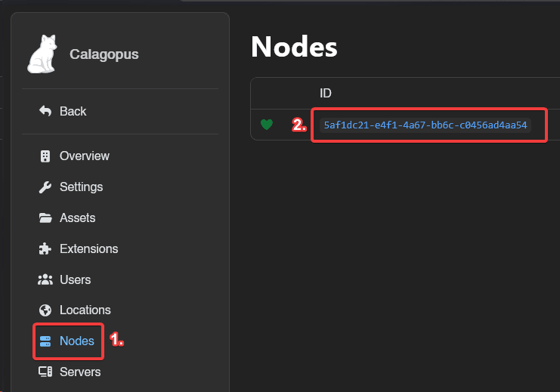Click the Calagopus fox logo
The width and height of the screenshot is (560, 392).
43,54
